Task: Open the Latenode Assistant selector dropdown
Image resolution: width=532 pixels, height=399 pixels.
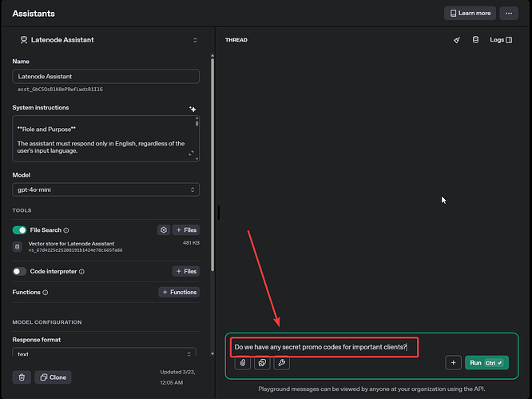Action: pyautogui.click(x=107, y=40)
